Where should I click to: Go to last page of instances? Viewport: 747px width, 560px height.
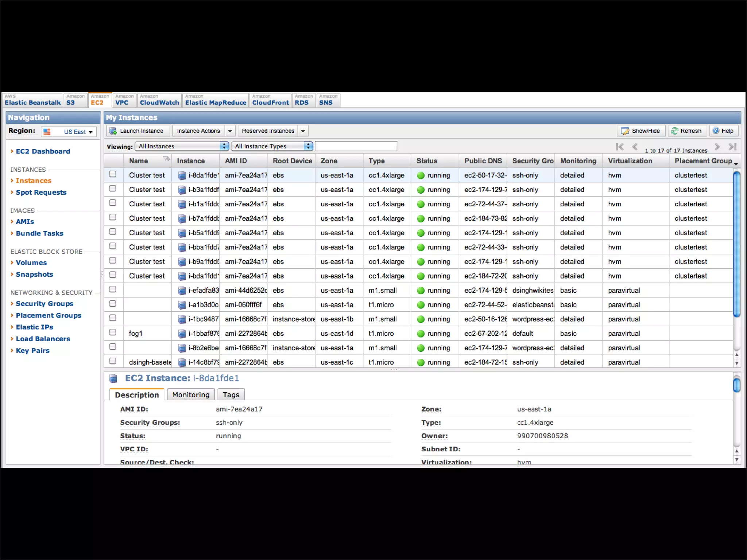pos(732,147)
